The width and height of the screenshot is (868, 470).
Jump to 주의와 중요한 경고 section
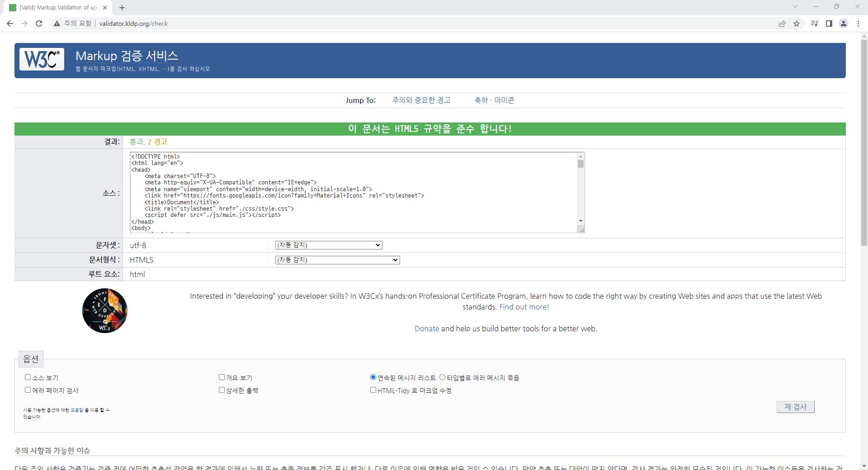(x=421, y=100)
